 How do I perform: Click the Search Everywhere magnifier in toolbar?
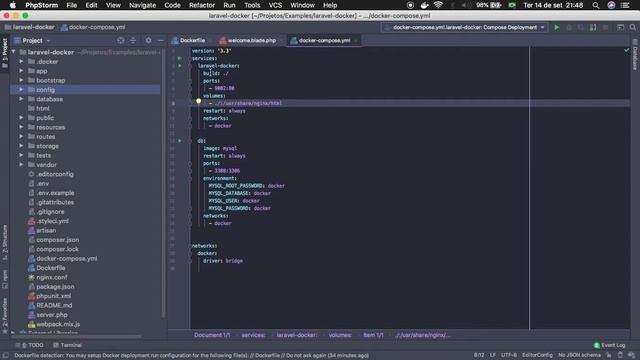tap(632, 27)
